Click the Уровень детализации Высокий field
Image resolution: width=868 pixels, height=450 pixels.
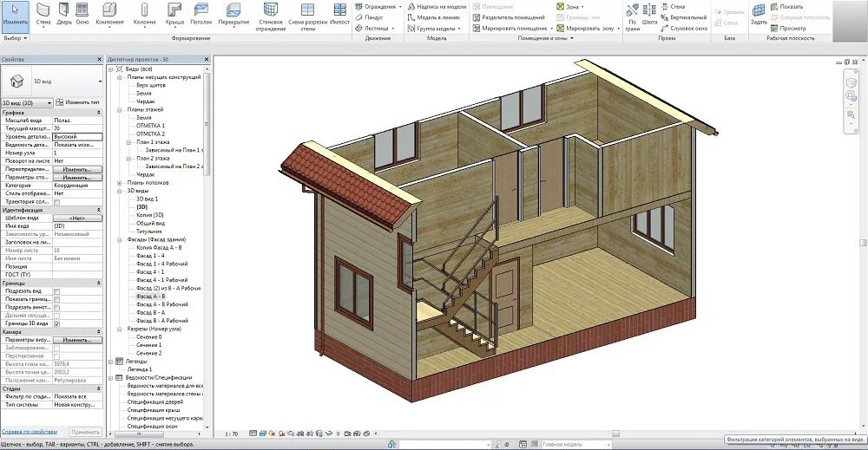(77, 136)
